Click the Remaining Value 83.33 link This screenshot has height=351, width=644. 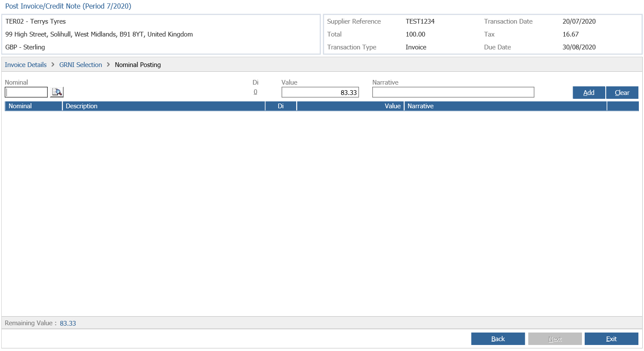(67, 323)
